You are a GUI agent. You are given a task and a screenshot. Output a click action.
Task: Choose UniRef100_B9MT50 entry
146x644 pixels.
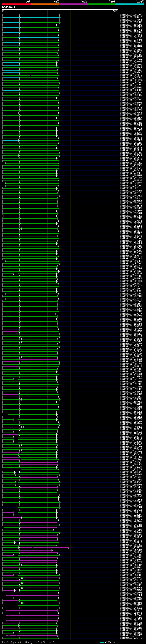[131, 590]
